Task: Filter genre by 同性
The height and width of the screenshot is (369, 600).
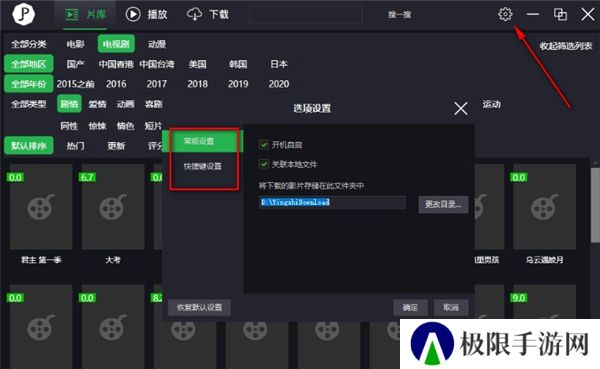Action: point(69,126)
